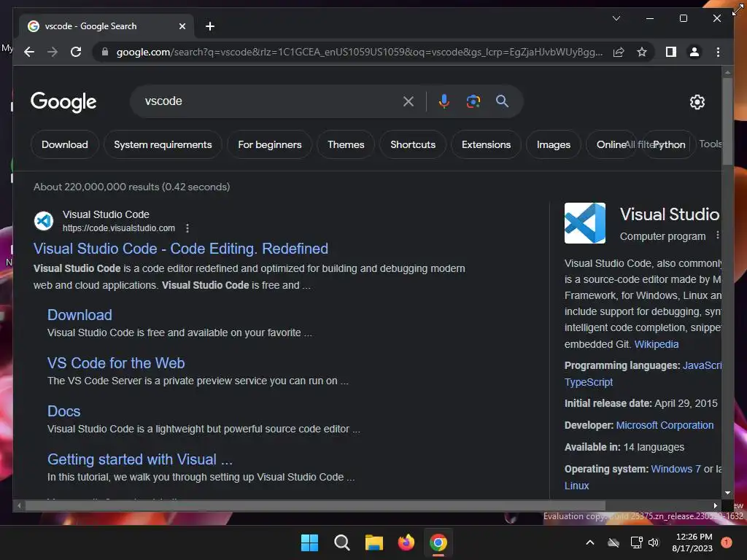Open the Visual Studio Code - Code Editing. Redefined link

[x=181, y=249]
